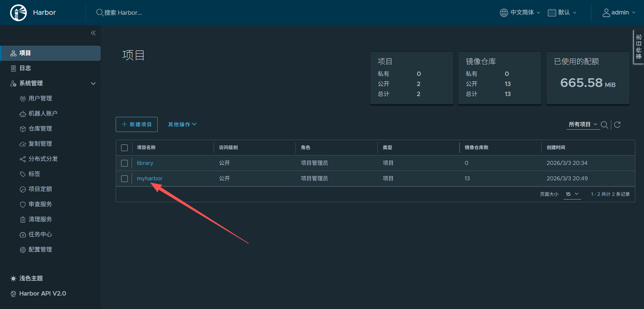Click the 审查服务 shield icon

click(x=22, y=204)
